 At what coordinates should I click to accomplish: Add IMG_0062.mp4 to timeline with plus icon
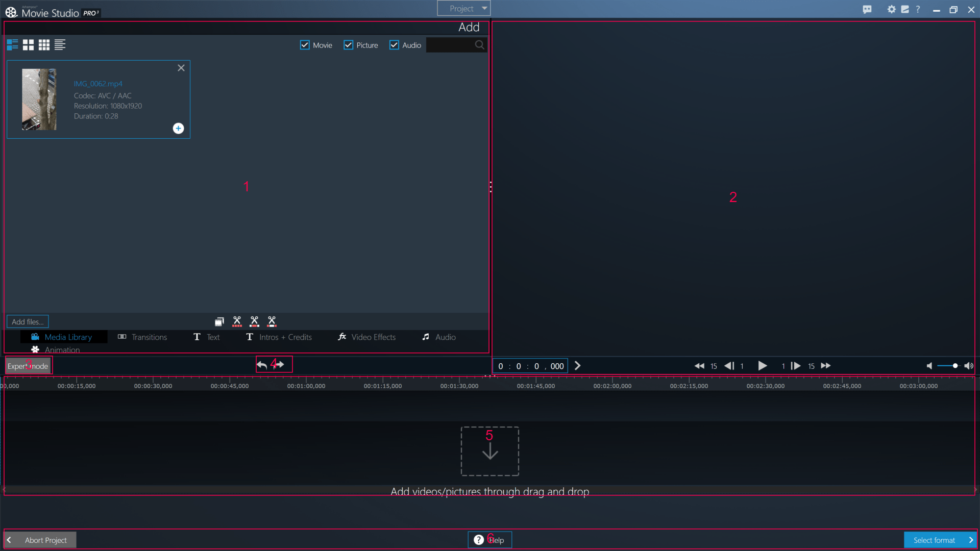point(178,129)
